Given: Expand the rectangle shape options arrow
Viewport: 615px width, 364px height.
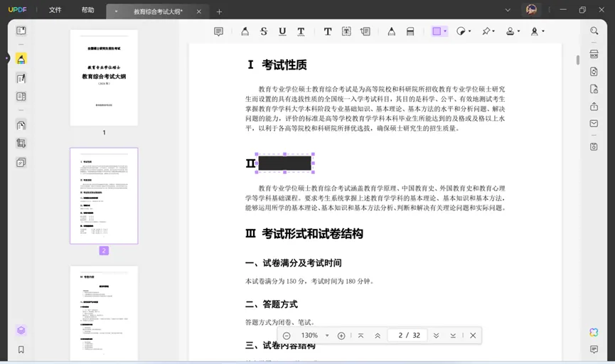Looking at the screenshot, I should pyautogui.click(x=445, y=31).
